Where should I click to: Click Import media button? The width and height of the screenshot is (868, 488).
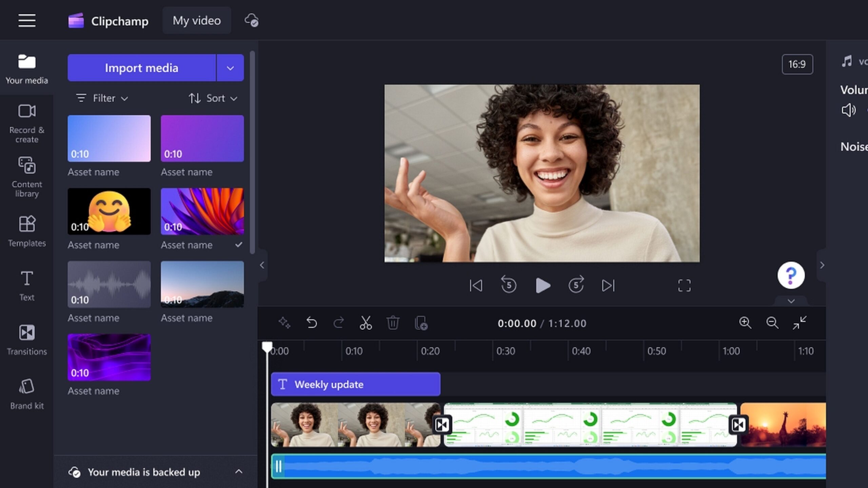click(x=141, y=67)
